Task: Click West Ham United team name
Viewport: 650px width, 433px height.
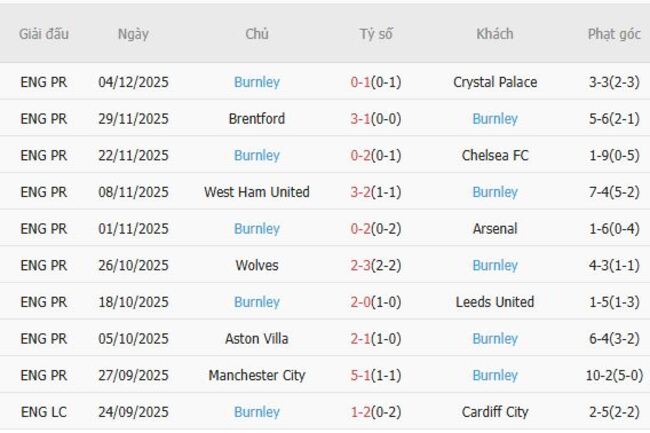Action: tap(256, 192)
